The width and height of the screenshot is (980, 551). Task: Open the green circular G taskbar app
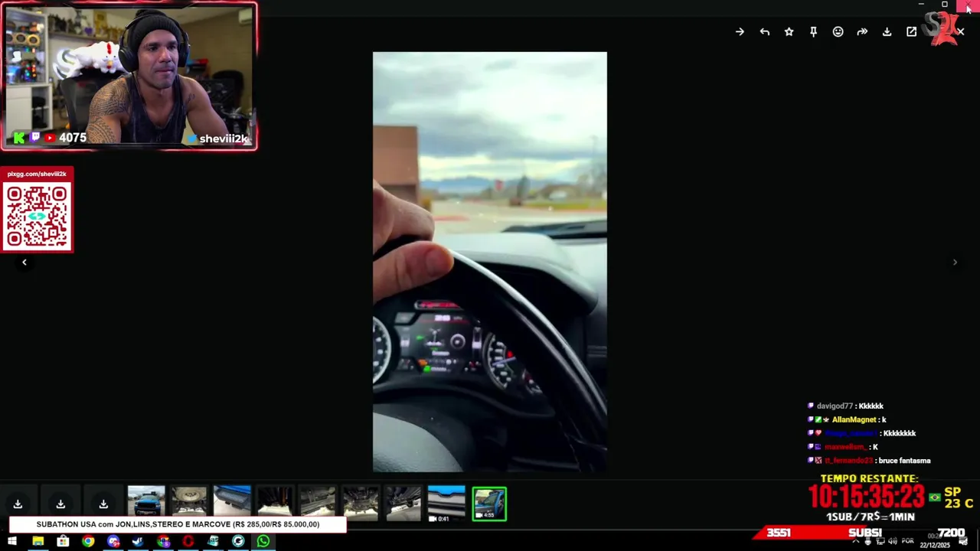[x=238, y=541]
